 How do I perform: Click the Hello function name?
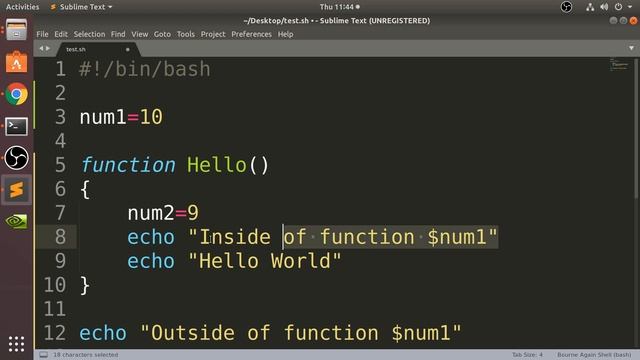(217, 165)
